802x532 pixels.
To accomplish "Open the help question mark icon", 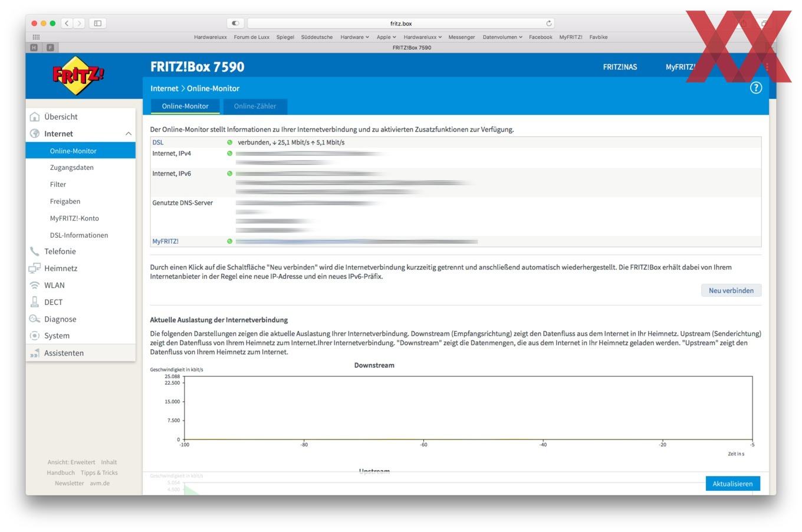I will pyautogui.click(x=756, y=88).
